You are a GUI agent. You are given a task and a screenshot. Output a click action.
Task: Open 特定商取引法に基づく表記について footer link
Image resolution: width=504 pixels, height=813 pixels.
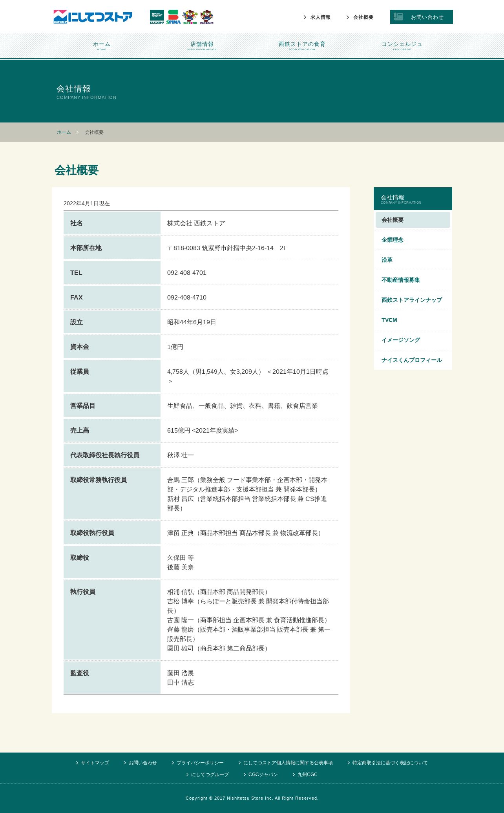point(390,763)
